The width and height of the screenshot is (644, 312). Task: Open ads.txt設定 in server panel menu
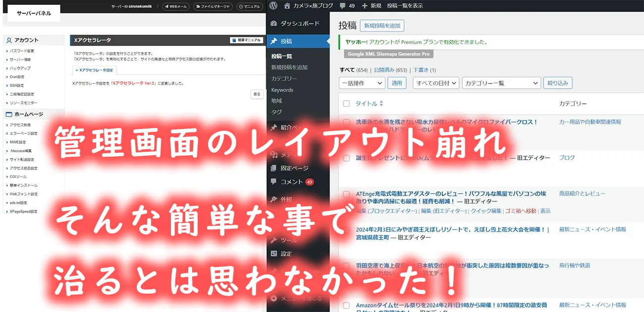[18, 203]
